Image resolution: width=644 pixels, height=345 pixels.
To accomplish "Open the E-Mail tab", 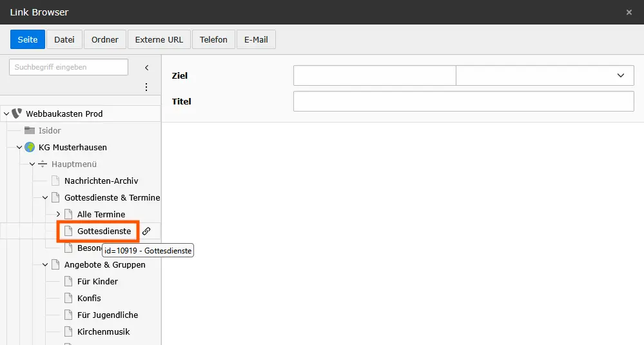I will tap(256, 39).
